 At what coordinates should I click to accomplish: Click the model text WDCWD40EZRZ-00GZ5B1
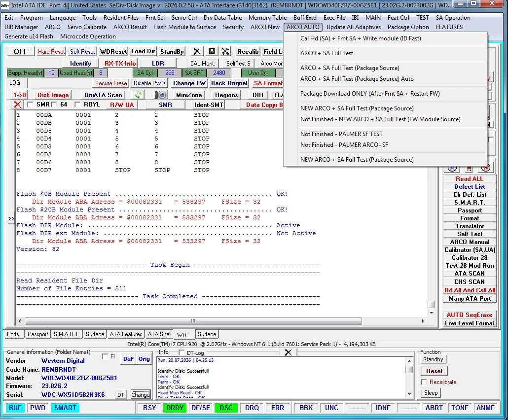tap(79, 378)
